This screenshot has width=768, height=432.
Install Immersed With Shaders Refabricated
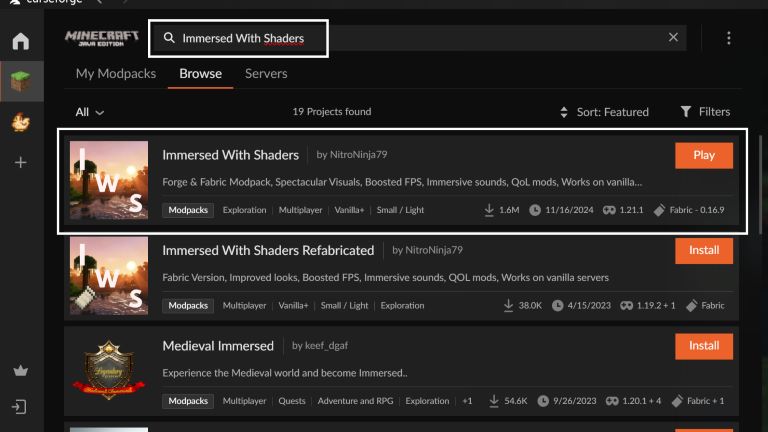point(704,251)
